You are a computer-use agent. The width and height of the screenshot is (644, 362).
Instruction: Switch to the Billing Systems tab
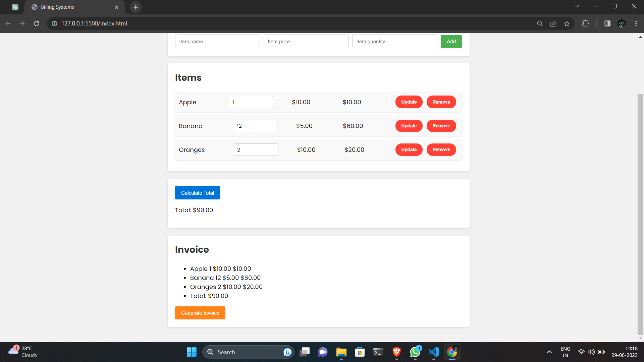point(67,7)
